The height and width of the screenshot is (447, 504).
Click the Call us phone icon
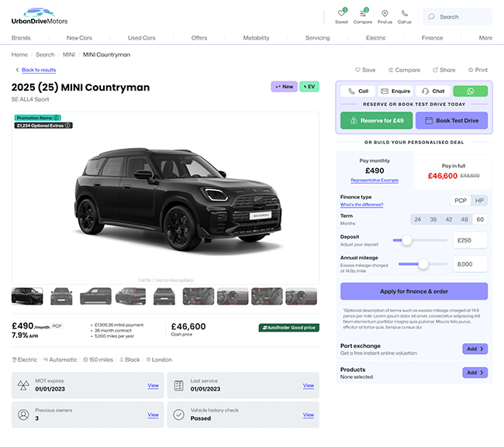point(404,13)
